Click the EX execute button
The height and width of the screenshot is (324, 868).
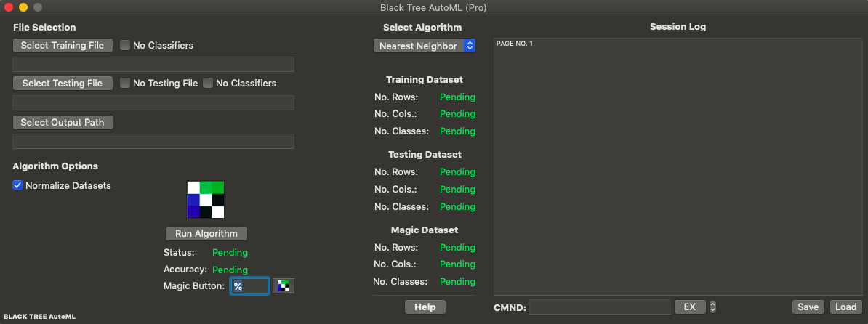[690, 307]
